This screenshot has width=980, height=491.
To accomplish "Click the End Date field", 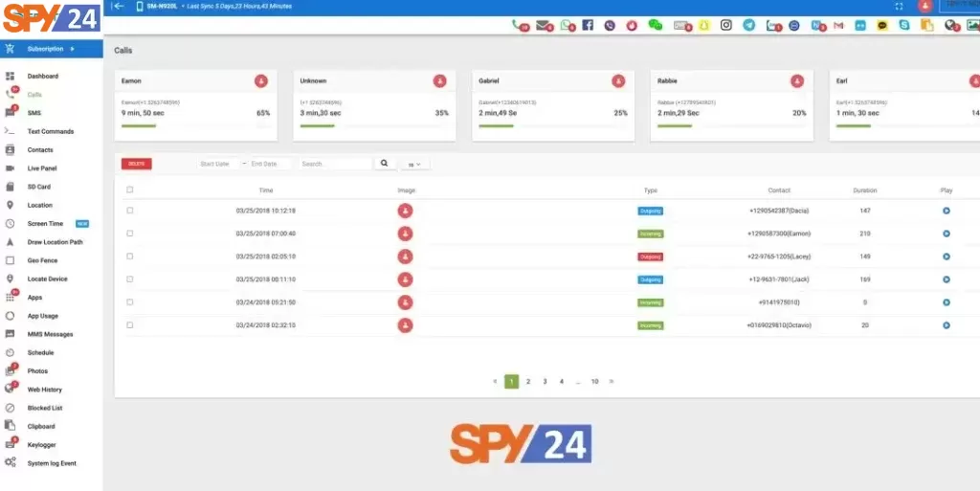I will tap(270, 164).
